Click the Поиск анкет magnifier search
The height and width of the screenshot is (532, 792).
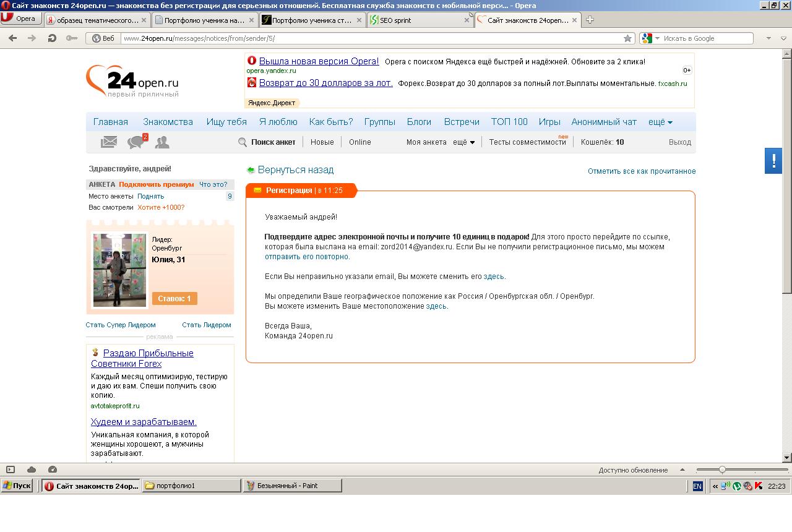tap(267, 142)
